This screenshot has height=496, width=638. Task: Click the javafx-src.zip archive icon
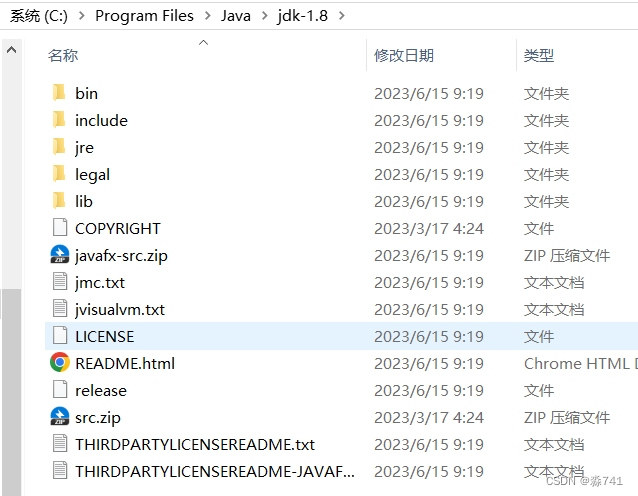pos(60,255)
